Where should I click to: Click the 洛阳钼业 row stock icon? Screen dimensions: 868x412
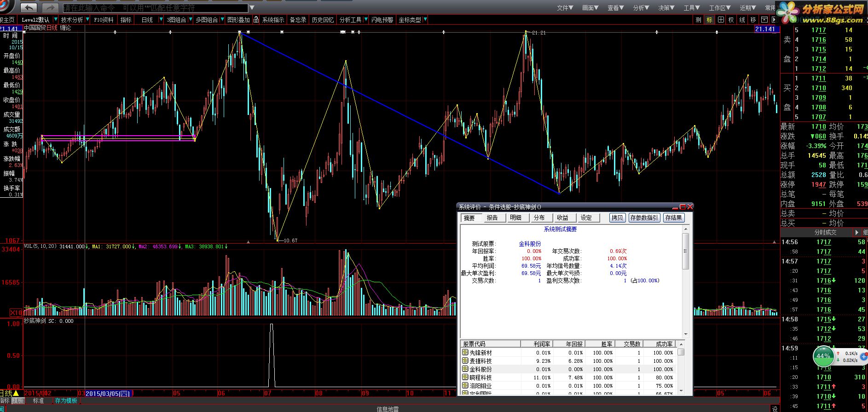(465, 385)
